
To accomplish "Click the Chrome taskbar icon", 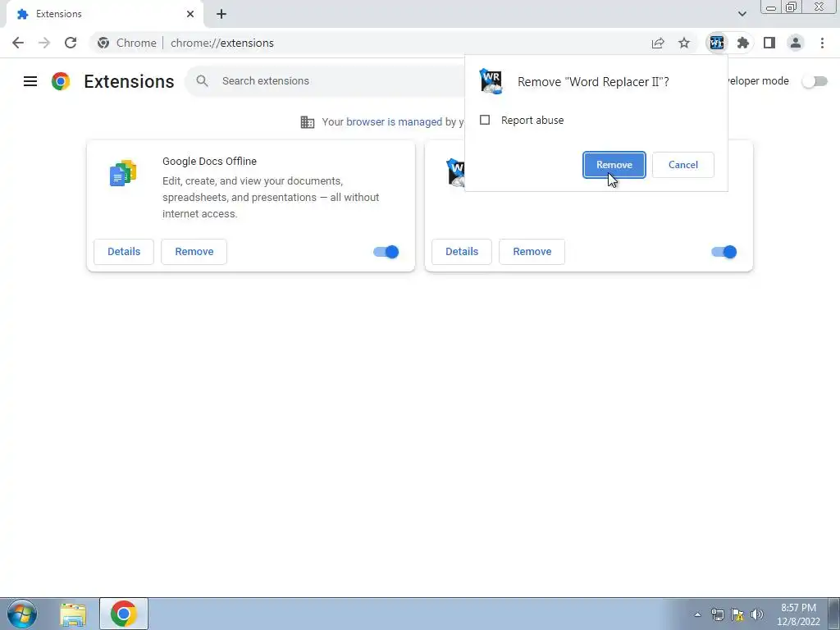I will point(124,614).
